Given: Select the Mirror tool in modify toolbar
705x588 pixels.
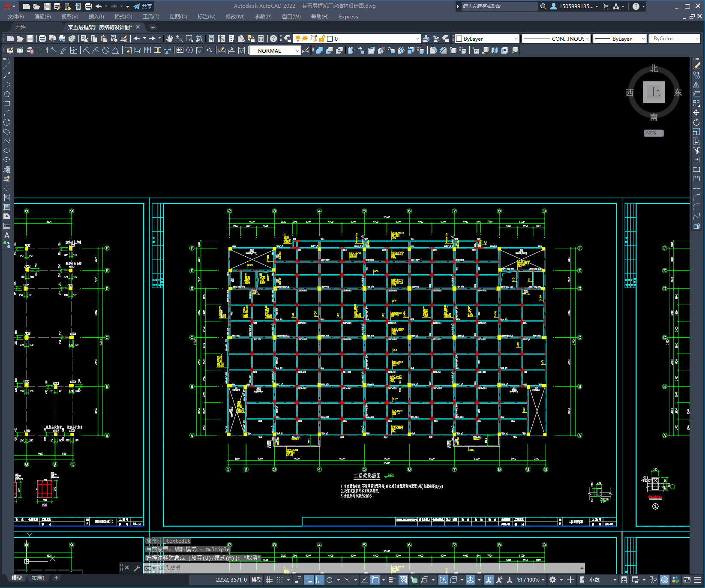Looking at the screenshot, I should pyautogui.click(x=696, y=84).
